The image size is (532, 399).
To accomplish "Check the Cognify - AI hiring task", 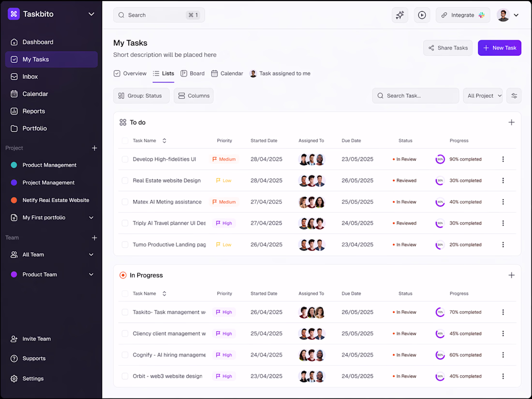I will click(x=125, y=355).
